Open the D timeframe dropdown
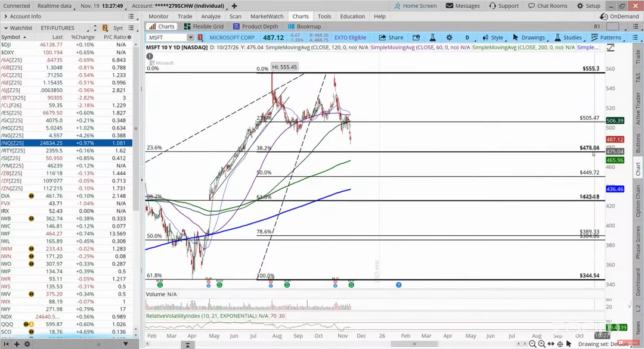 (469, 38)
